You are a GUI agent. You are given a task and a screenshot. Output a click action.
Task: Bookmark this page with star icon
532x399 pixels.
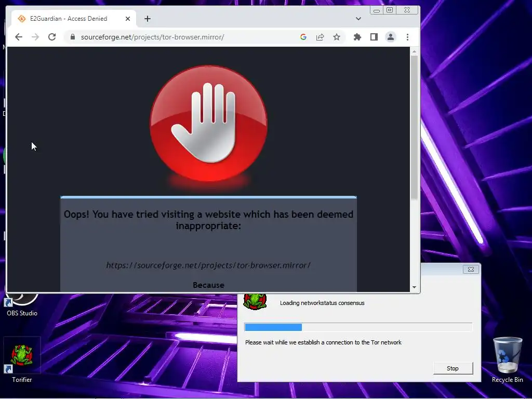337,37
